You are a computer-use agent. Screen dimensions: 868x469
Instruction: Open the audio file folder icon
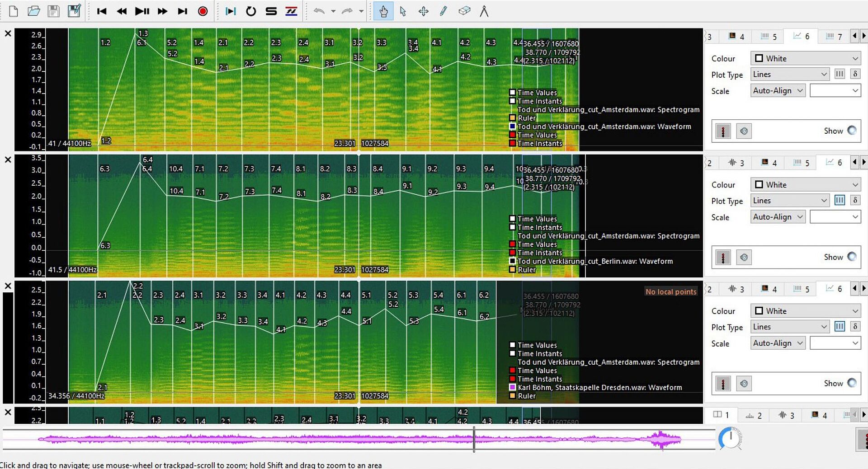tap(33, 11)
